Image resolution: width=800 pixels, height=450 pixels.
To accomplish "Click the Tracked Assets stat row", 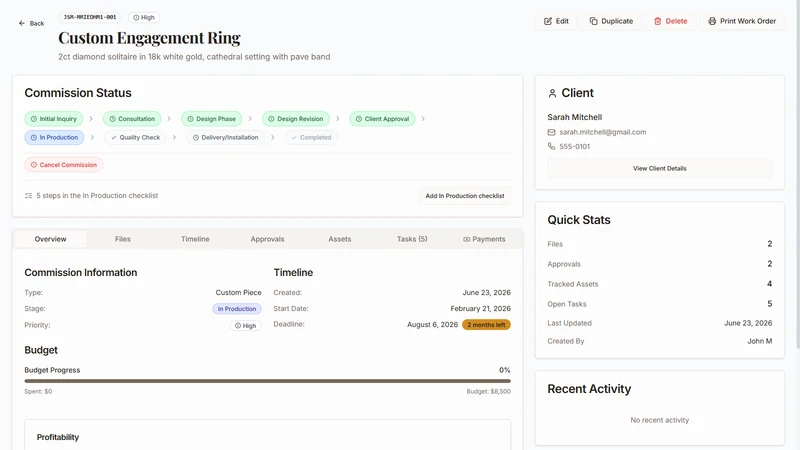I will pyautogui.click(x=660, y=284).
